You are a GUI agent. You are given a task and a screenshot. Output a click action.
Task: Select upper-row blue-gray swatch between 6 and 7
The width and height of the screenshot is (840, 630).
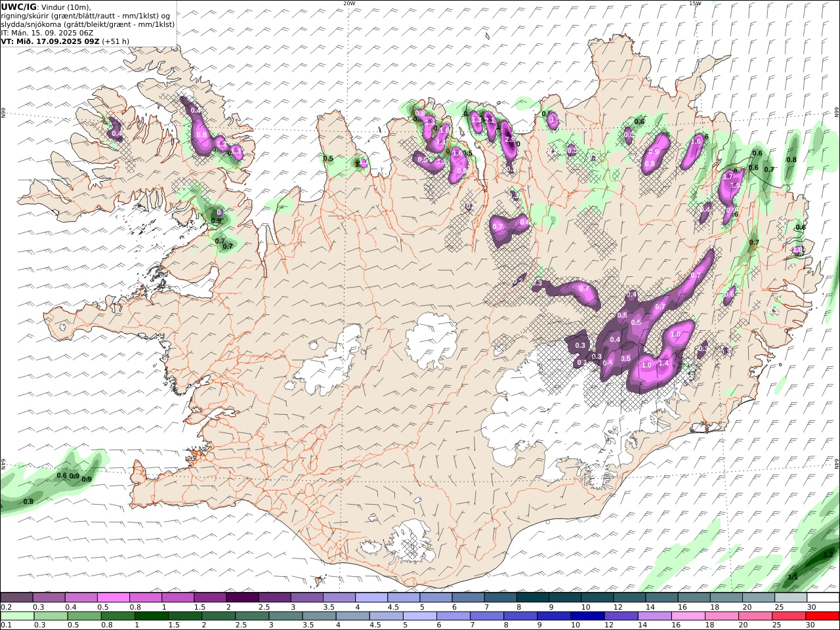click(x=468, y=598)
